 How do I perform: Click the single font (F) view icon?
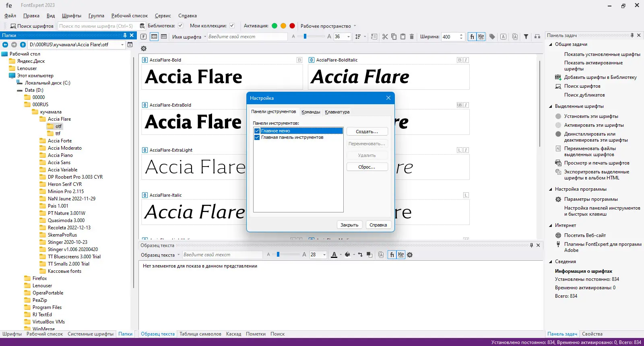(x=144, y=37)
